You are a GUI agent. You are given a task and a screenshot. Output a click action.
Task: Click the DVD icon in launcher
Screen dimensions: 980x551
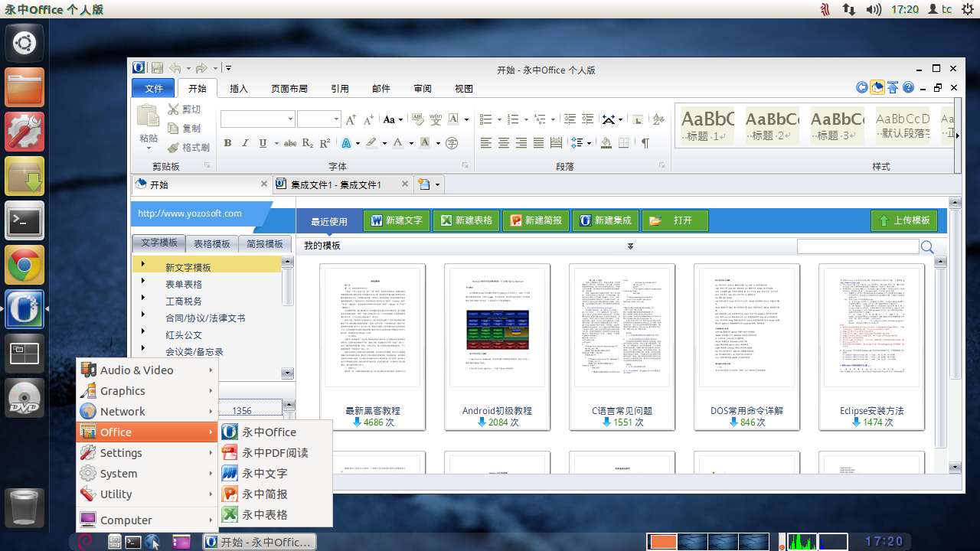point(24,399)
